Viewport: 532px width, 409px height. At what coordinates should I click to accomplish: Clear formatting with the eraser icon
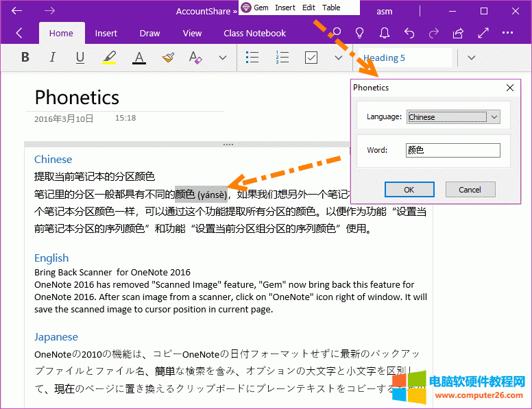195,58
